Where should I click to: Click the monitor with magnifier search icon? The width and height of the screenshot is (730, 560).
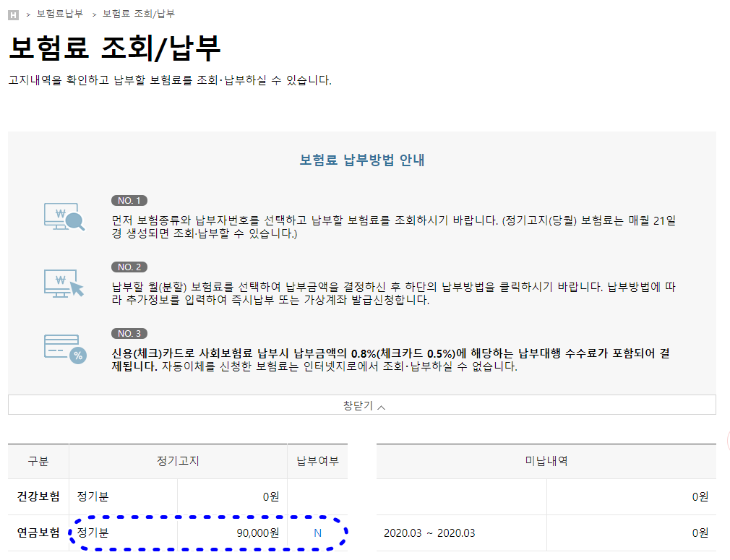pyautogui.click(x=64, y=217)
